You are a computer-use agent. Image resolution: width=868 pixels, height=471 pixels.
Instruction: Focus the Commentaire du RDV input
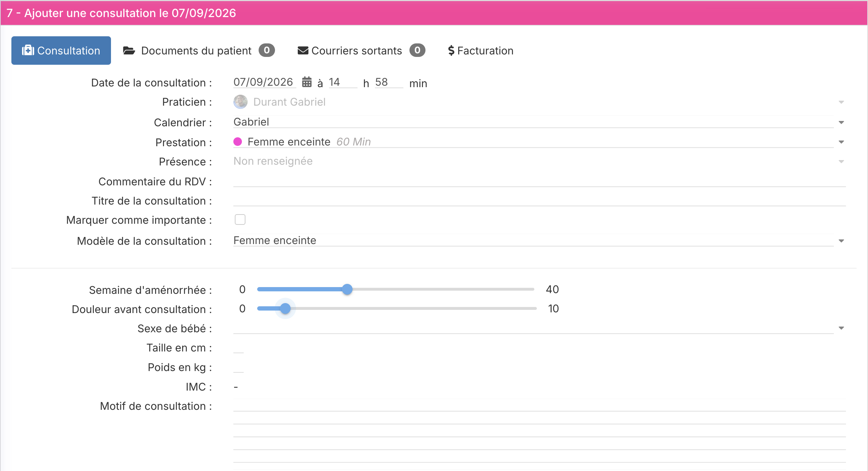pyautogui.click(x=539, y=181)
